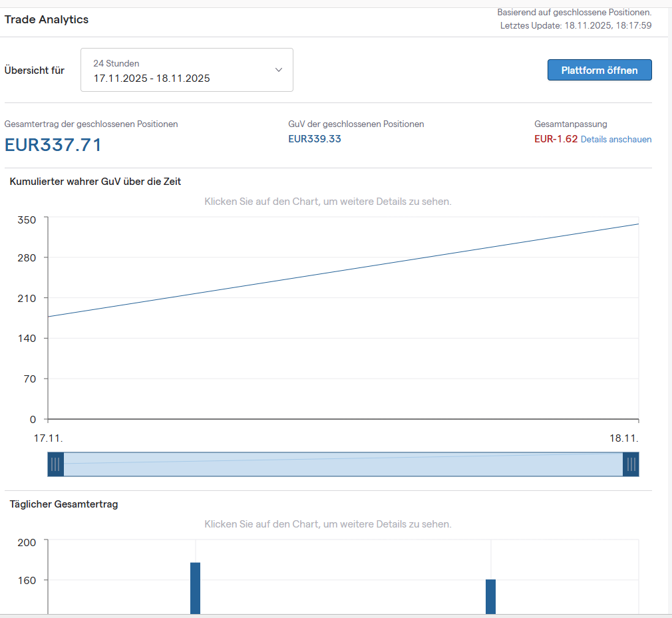Click the red EUR-1.62 adjustment amount
This screenshot has width=672, height=618.
point(556,140)
